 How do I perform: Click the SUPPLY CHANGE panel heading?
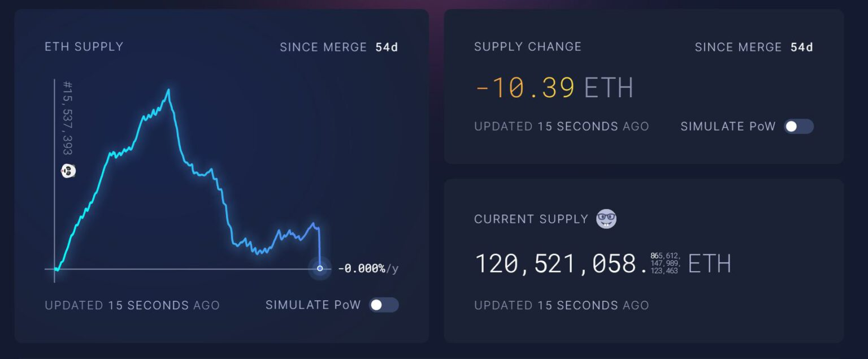click(527, 46)
